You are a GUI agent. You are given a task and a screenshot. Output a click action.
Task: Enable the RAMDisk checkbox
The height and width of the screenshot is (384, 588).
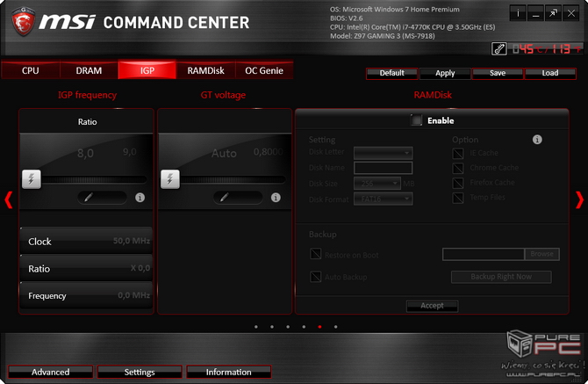416,120
